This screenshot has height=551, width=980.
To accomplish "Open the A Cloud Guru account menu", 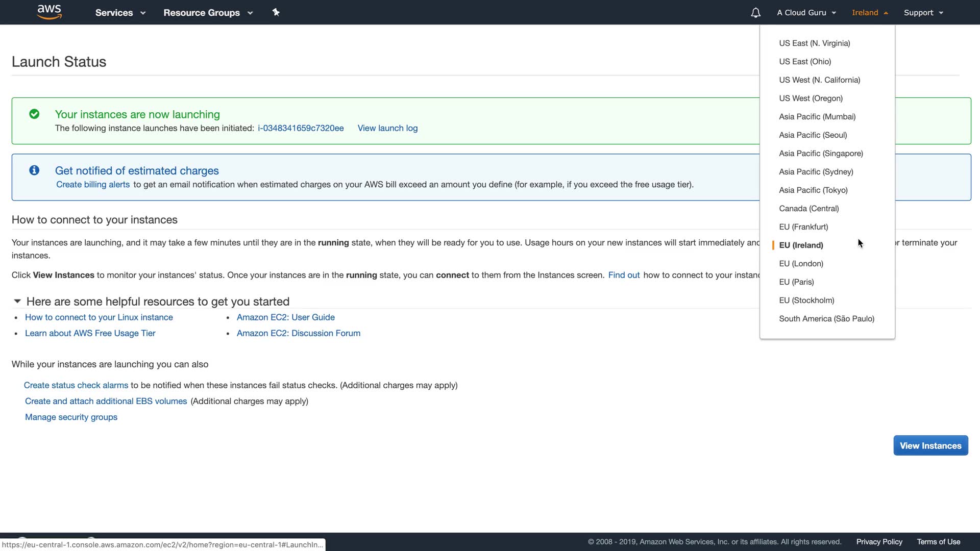I will [x=806, y=13].
